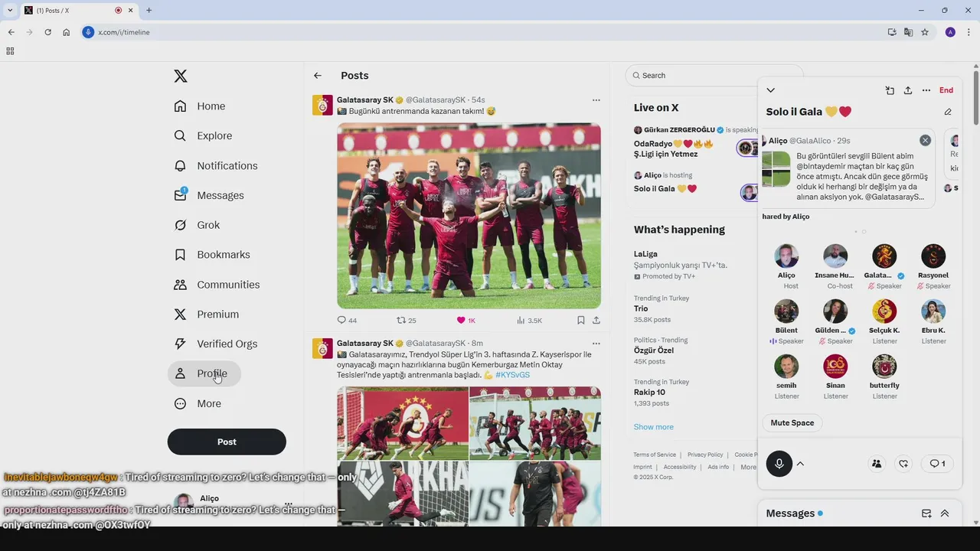Screen dimensions: 980x551
Task: Bookmark this page with star icon
Action: pyautogui.click(x=925, y=32)
